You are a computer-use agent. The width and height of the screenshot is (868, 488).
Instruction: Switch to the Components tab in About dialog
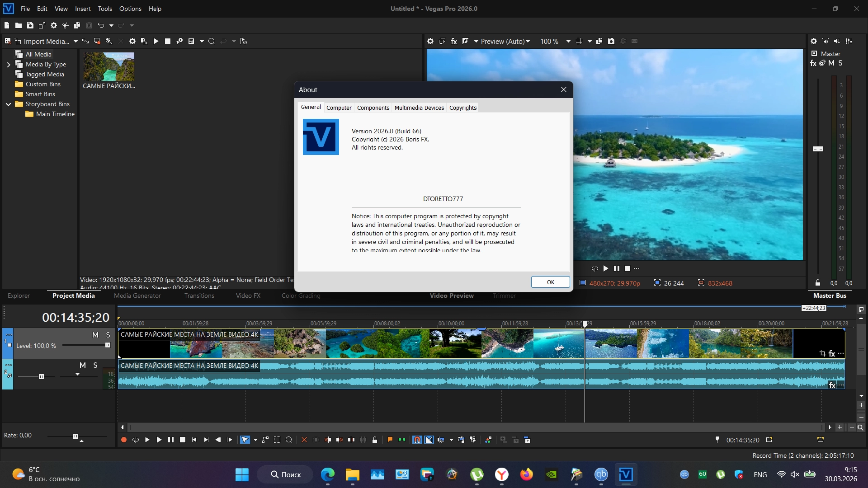point(373,108)
